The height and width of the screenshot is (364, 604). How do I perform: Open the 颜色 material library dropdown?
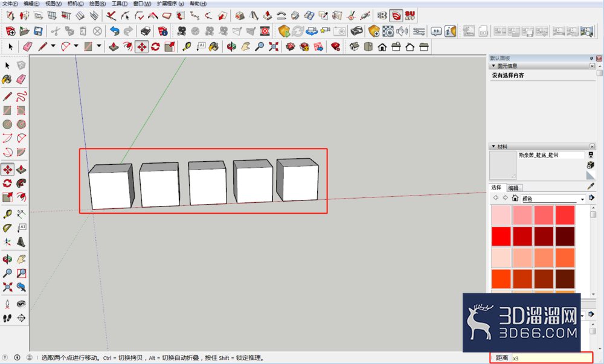(582, 199)
